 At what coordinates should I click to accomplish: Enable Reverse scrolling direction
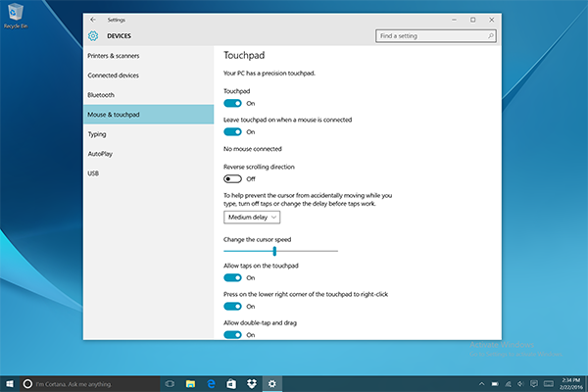click(232, 179)
